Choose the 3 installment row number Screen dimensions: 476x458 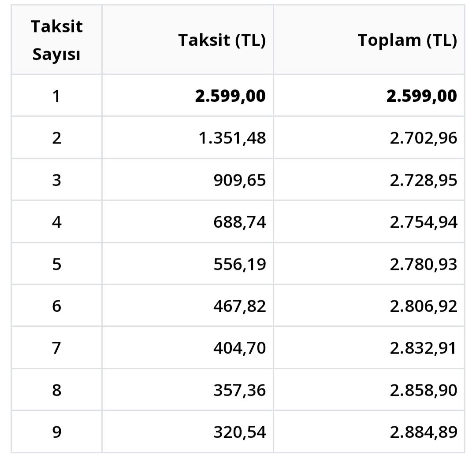(x=56, y=180)
